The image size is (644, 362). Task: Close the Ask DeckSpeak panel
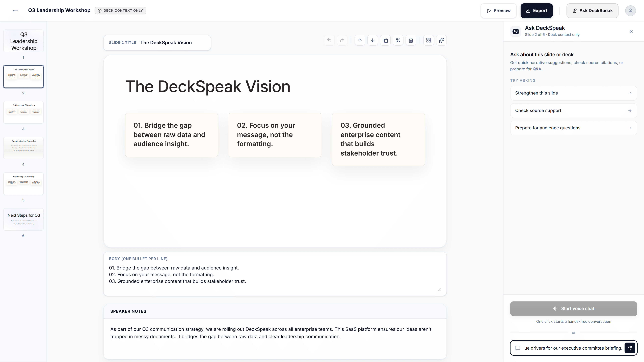coord(631,32)
